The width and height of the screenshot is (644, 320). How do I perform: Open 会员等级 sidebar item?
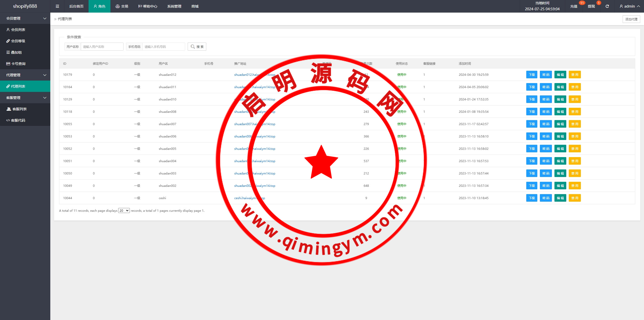18,41
